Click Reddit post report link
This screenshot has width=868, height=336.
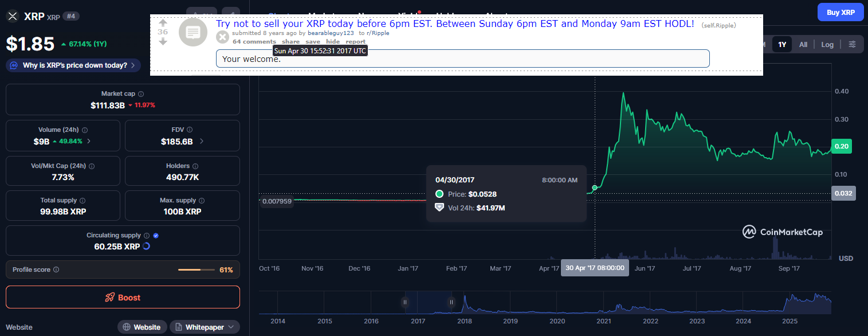point(355,42)
